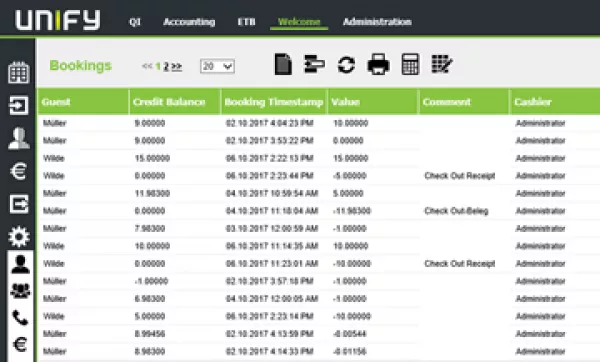Open the settings gear in sidebar

click(x=18, y=236)
